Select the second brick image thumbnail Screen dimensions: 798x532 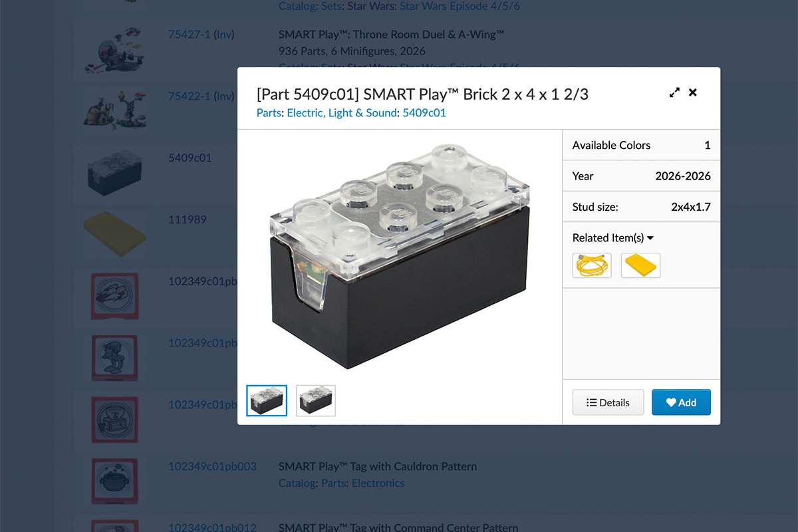pyautogui.click(x=316, y=400)
